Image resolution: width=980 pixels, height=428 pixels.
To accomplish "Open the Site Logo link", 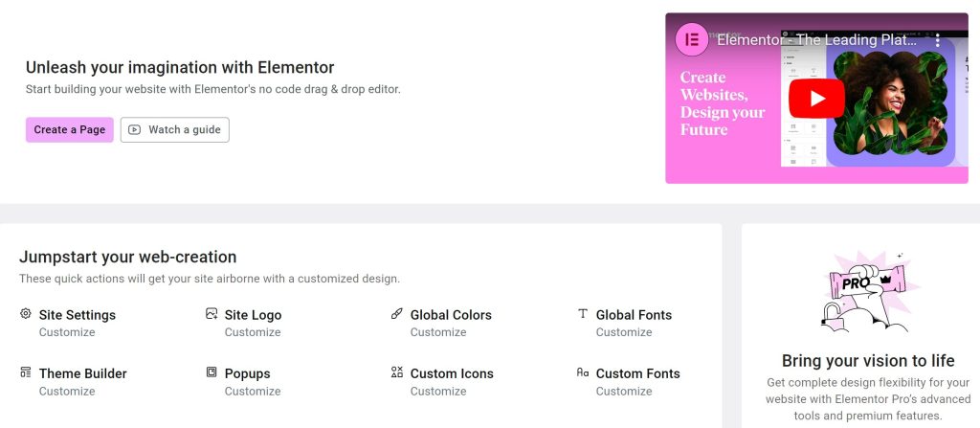I will 253,315.
